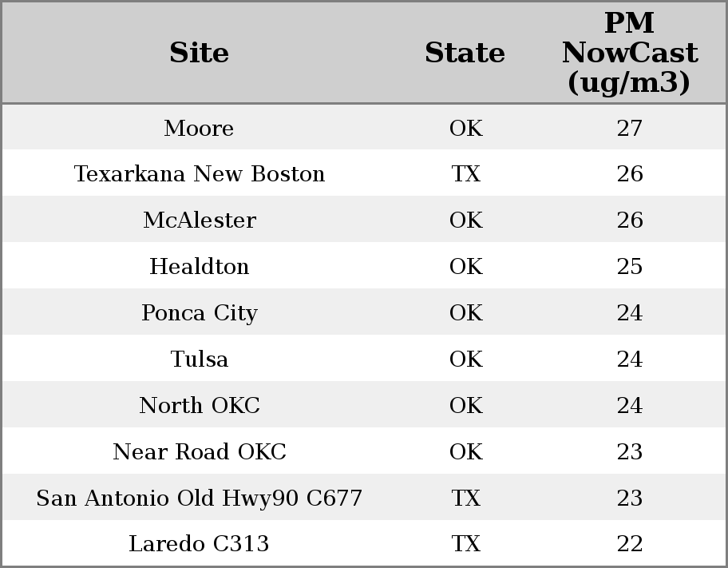The image size is (728, 568).
Task: Click the OK state cell for Tulsa
Action: tap(465, 359)
